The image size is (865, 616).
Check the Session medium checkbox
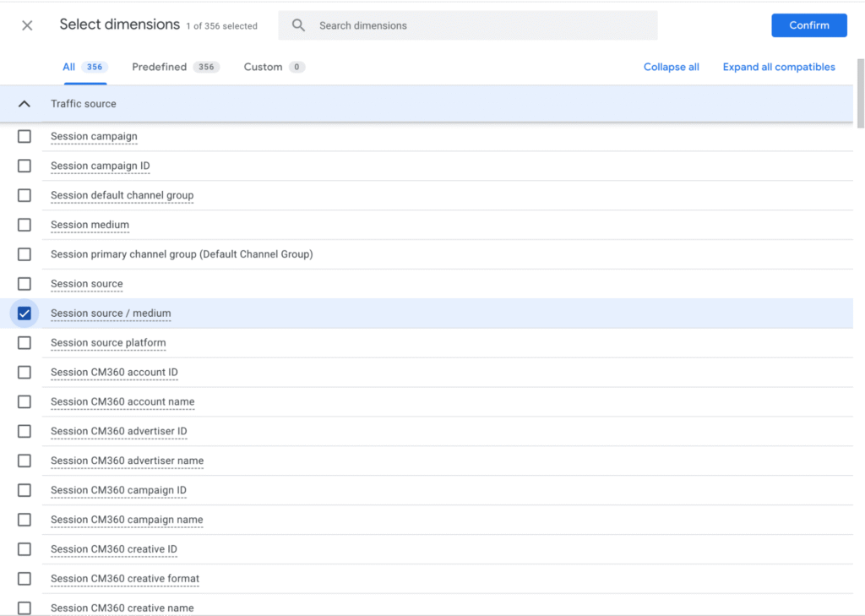[24, 225]
